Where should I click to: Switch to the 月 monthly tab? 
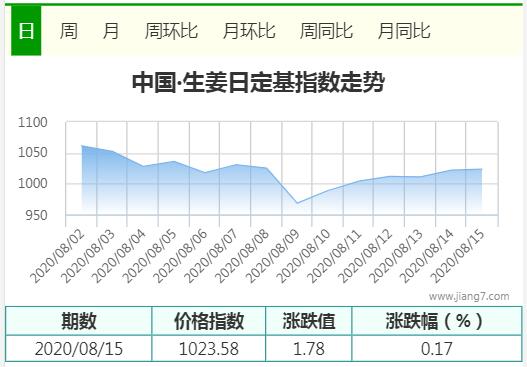(111, 31)
